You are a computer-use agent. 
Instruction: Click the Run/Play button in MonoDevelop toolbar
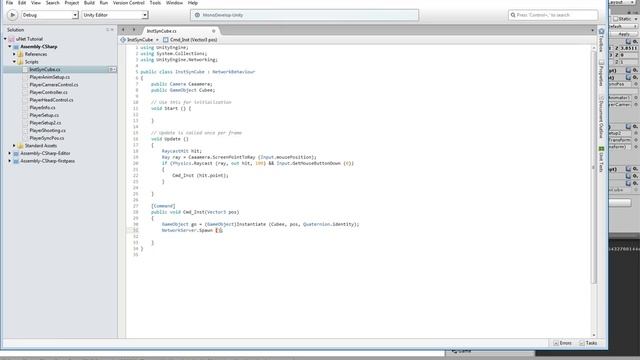click(12, 15)
